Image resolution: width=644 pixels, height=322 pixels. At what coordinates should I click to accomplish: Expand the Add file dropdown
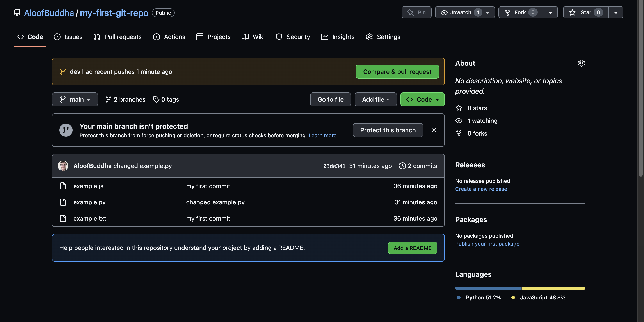[375, 99]
